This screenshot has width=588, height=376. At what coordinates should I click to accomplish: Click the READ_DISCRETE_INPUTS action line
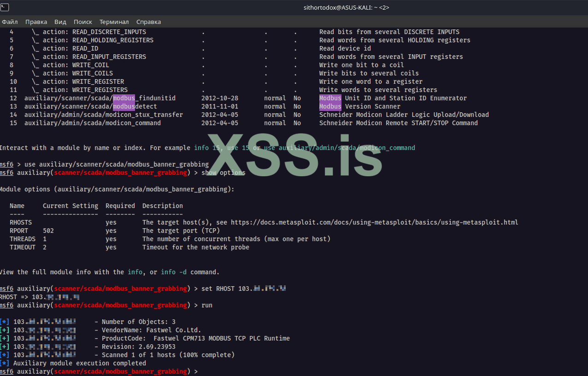coord(235,32)
